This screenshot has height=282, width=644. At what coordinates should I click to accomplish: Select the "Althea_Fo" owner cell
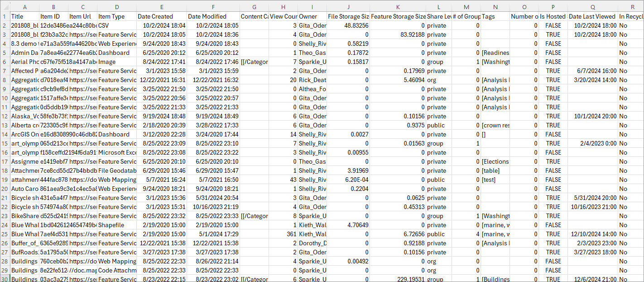tap(312, 89)
